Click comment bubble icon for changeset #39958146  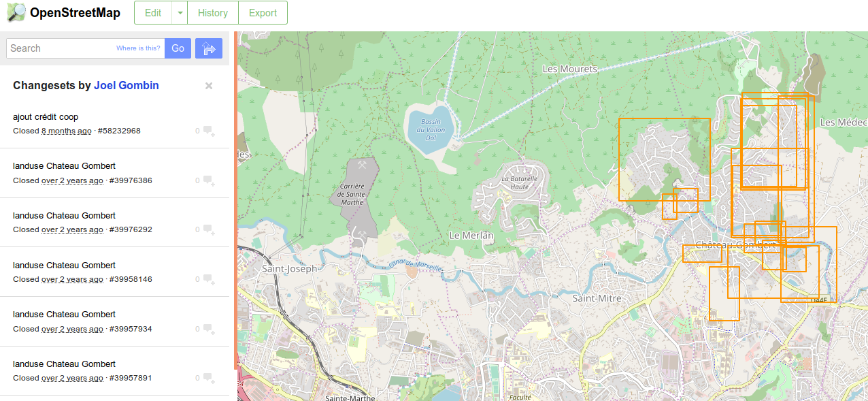(x=209, y=279)
